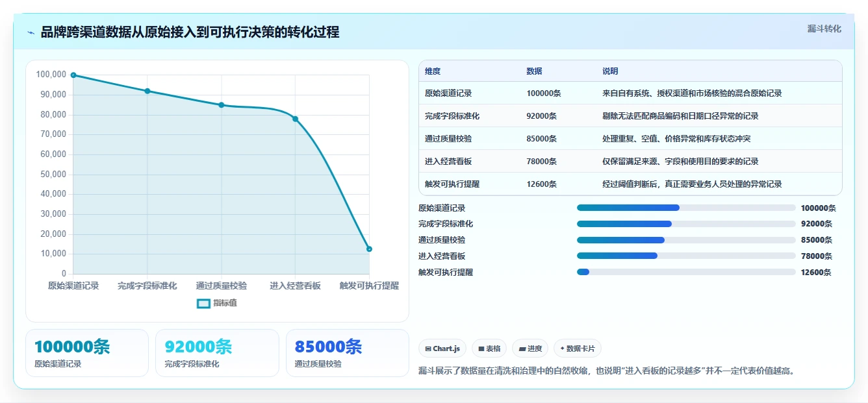Click the y-axis label 100,000
The width and height of the screenshot is (868, 403).
point(51,75)
